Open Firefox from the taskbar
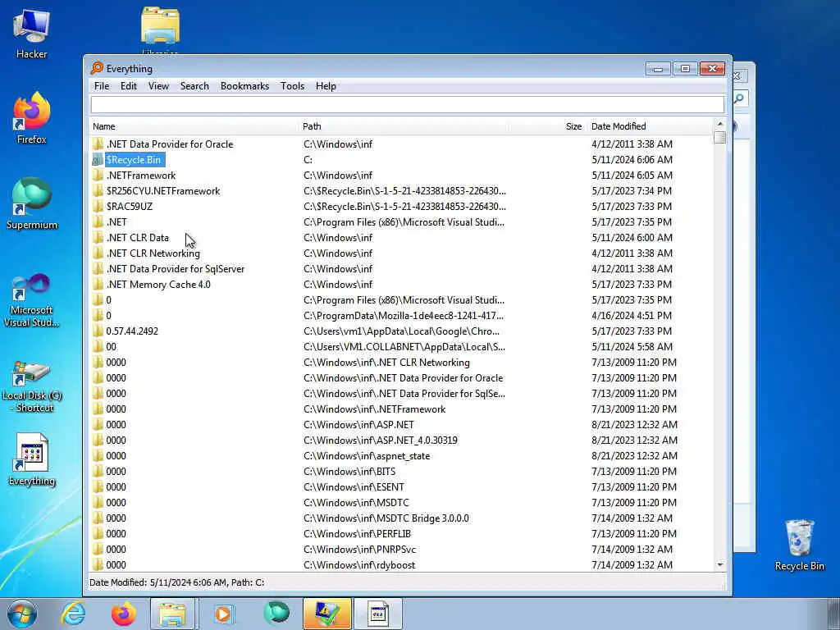 123,614
